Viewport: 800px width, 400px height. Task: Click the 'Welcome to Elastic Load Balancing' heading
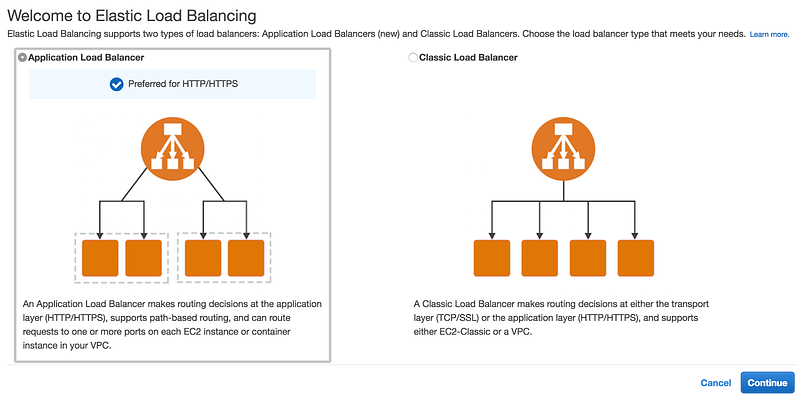coord(132,16)
